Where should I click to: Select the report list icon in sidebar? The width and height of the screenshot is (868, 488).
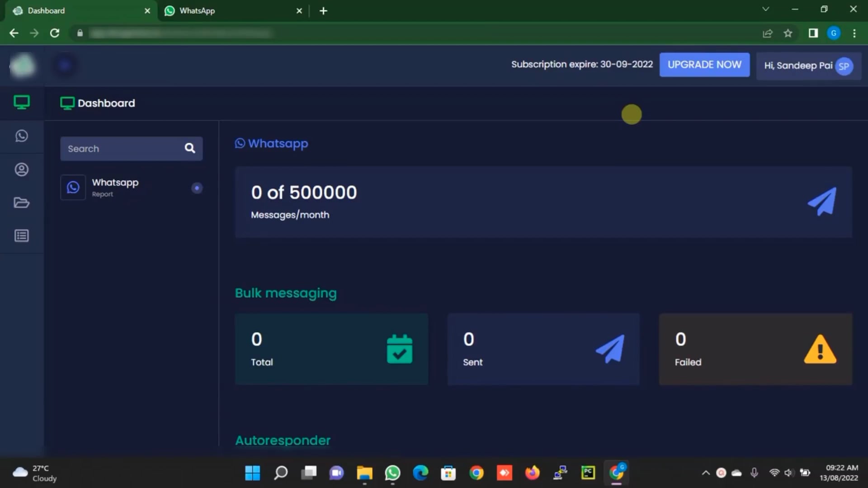point(21,235)
